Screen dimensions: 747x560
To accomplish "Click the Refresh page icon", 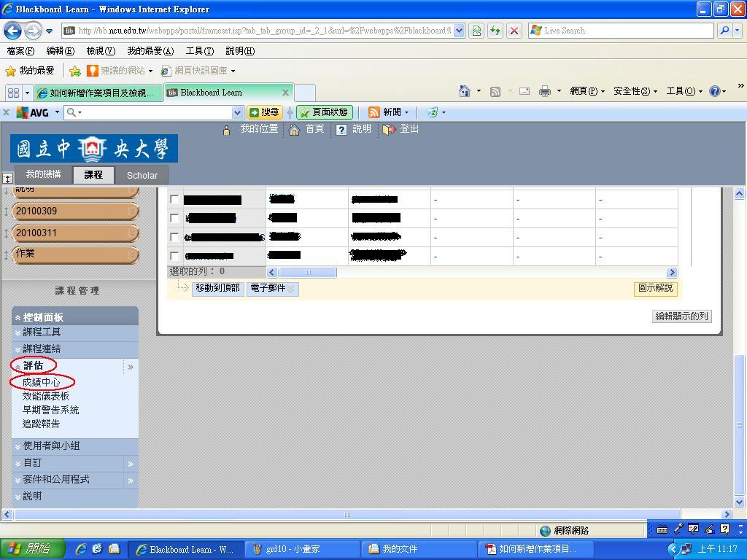I will point(496,31).
